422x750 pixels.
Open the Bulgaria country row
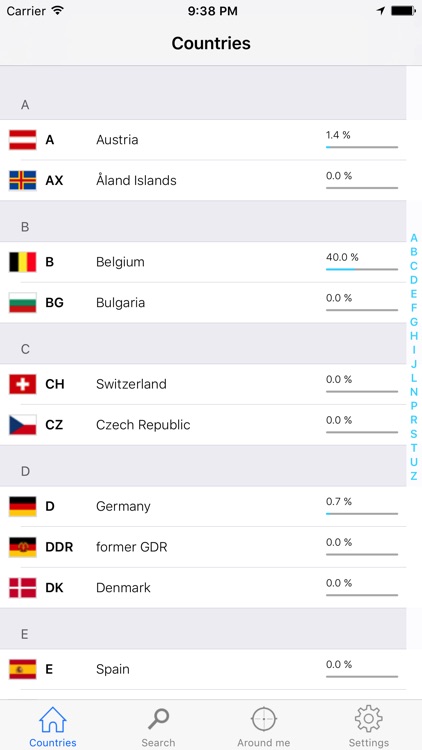tap(203, 303)
